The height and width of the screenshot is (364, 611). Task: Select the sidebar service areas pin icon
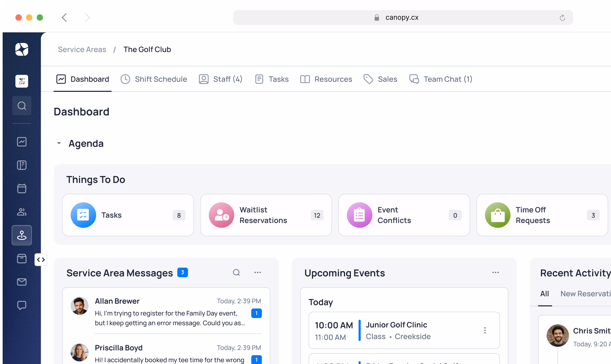click(22, 235)
